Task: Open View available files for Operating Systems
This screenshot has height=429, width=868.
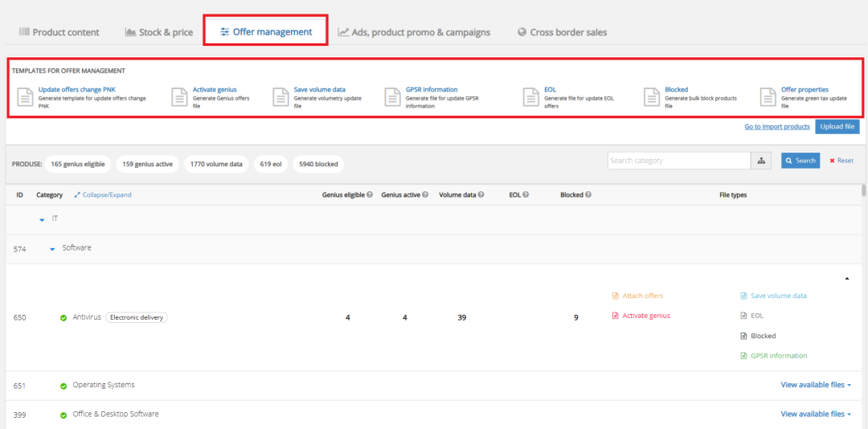Action: coord(815,385)
